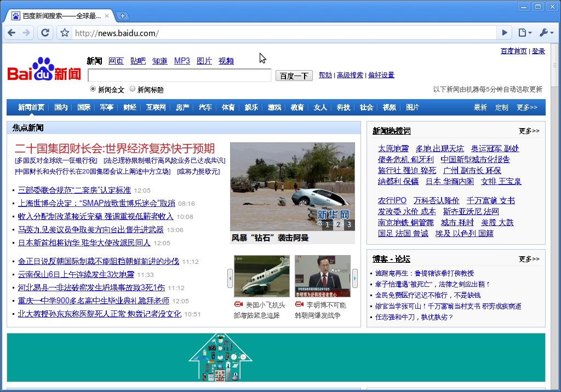Click the flooded car news photo
561x392 pixels.
[x=293, y=187]
